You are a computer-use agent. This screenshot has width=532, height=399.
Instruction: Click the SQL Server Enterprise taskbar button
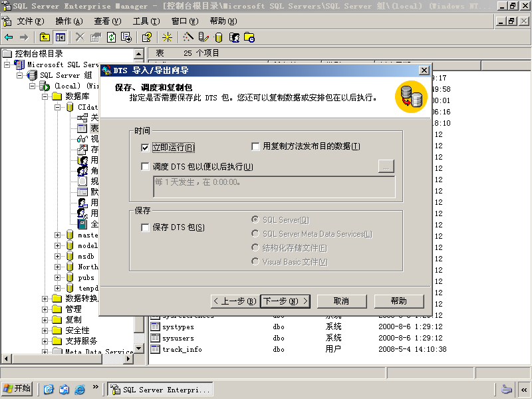pos(160,389)
